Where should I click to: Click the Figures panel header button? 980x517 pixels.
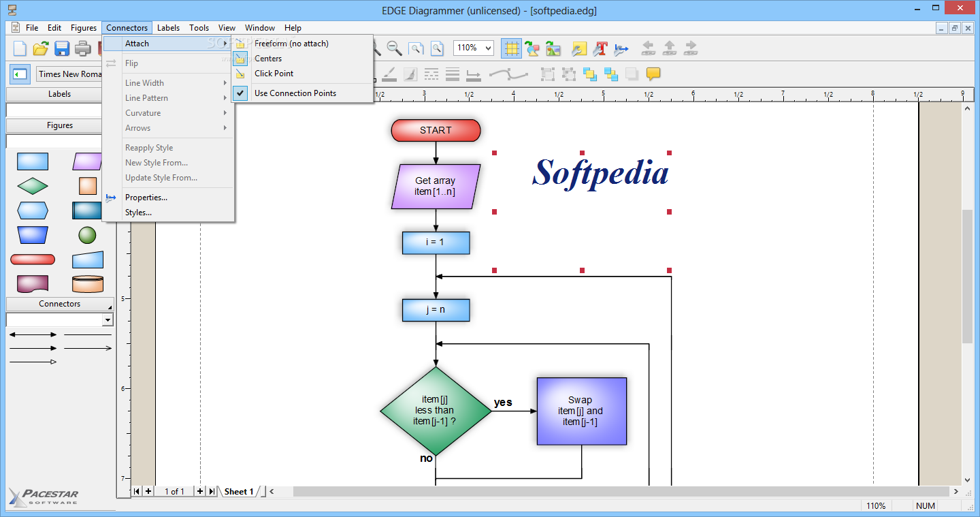(x=60, y=125)
